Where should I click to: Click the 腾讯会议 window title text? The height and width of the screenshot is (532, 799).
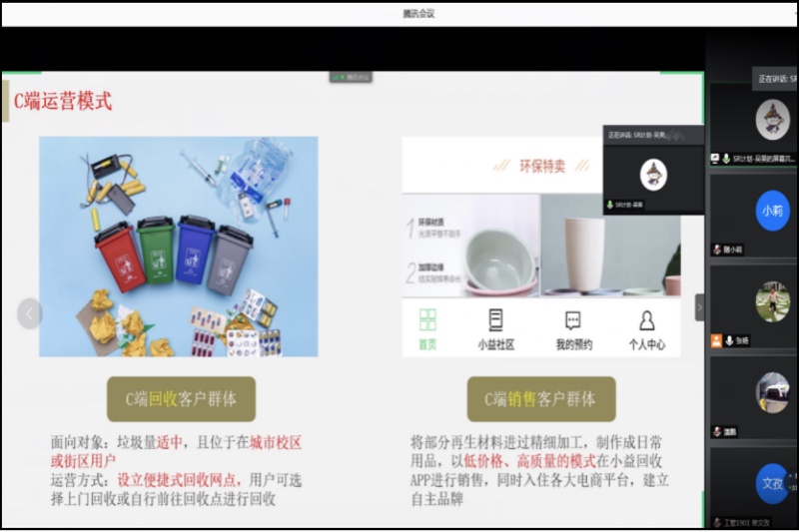point(418,14)
